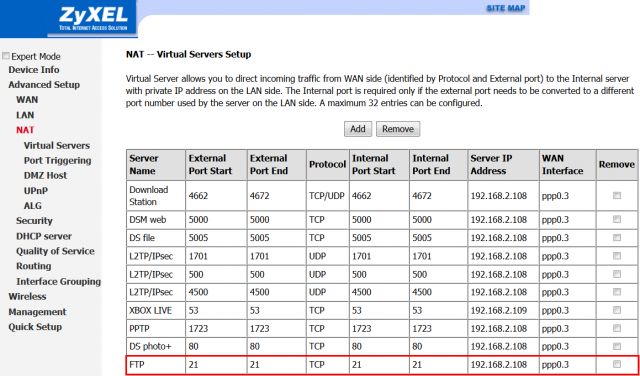
Task: Check Remove box for PPTP row
Action: coord(617,328)
